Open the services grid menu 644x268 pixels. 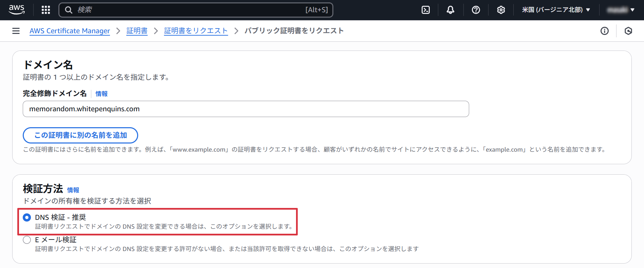pos(46,10)
